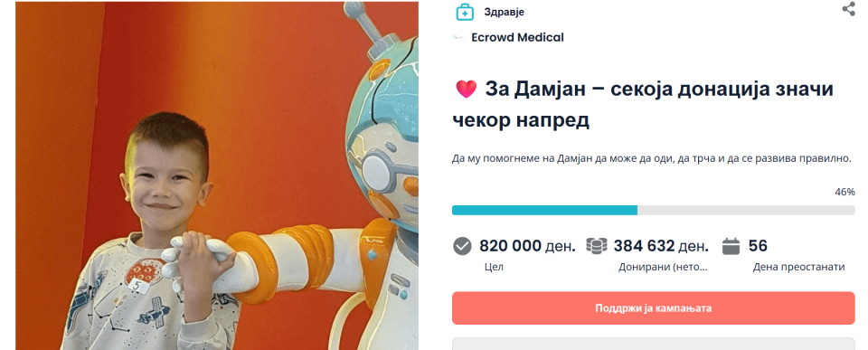Click the Цел label under goal

click(494, 267)
